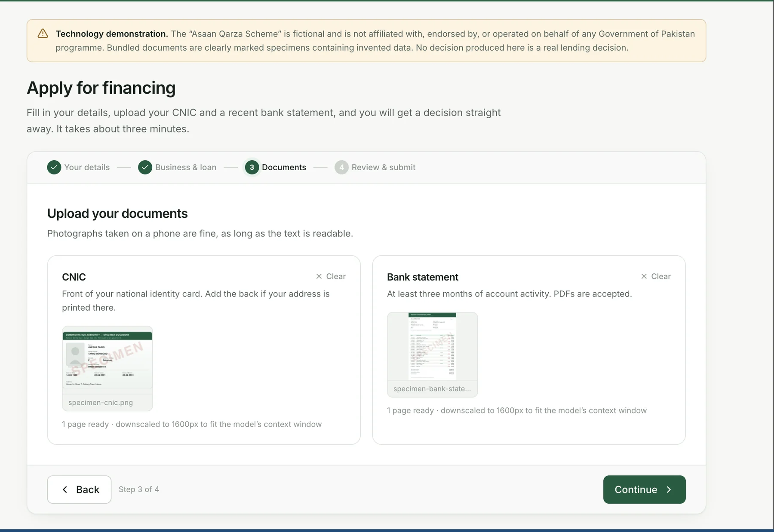Open the bank statement page thumbnail
The width and height of the screenshot is (774, 532).
tap(432, 346)
